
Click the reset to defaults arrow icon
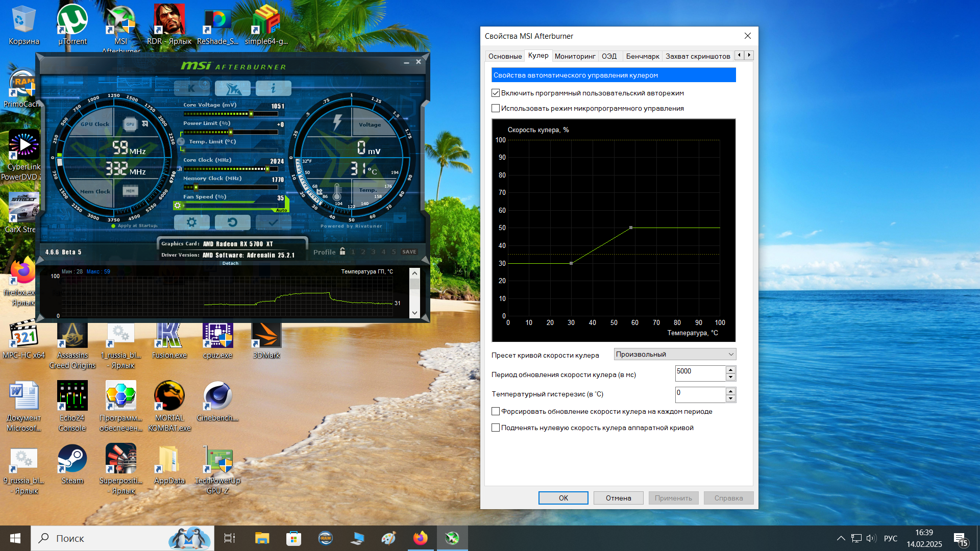pyautogui.click(x=232, y=222)
